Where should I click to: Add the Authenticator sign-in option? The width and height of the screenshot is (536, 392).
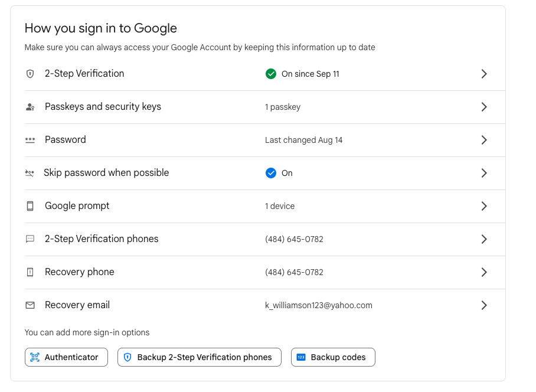(x=66, y=357)
